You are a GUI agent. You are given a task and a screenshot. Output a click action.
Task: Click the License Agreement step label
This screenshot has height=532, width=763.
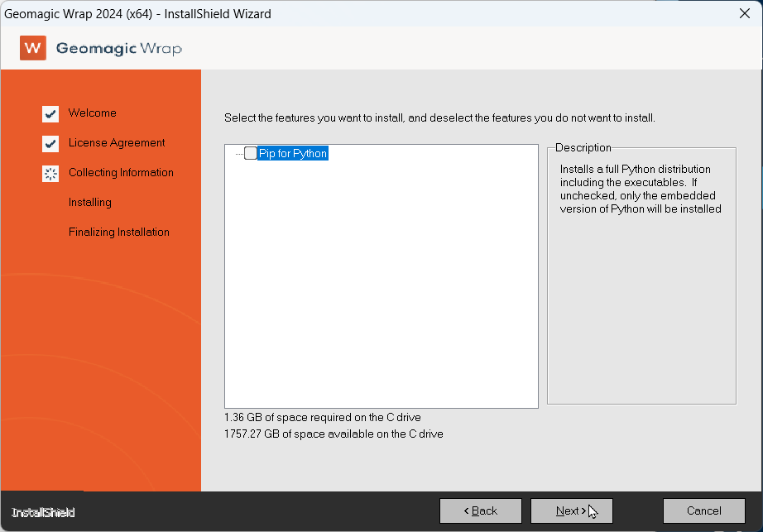pyautogui.click(x=117, y=143)
